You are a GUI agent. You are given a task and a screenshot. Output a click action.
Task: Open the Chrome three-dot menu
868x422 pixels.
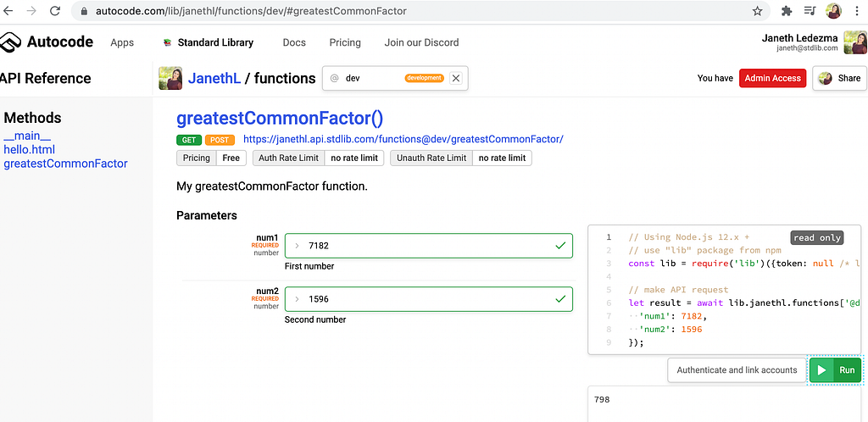click(x=857, y=10)
